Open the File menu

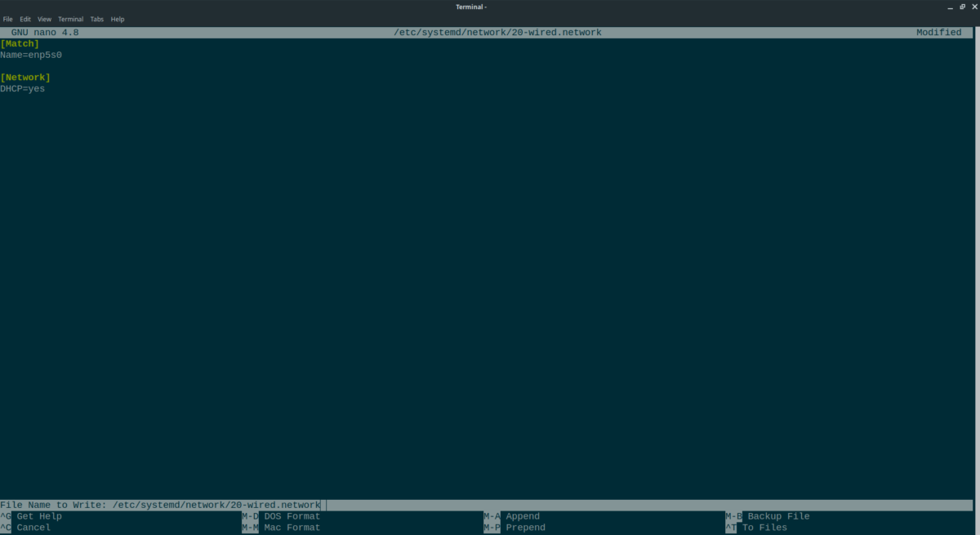click(8, 19)
